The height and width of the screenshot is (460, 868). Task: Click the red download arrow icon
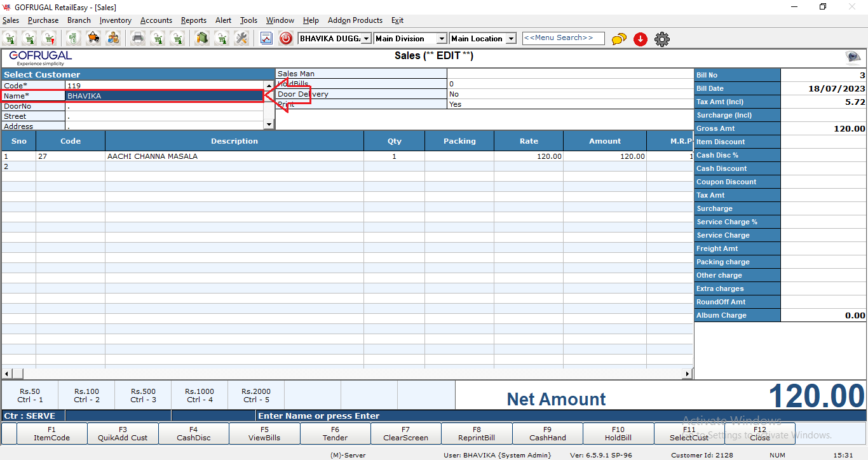[x=641, y=39]
